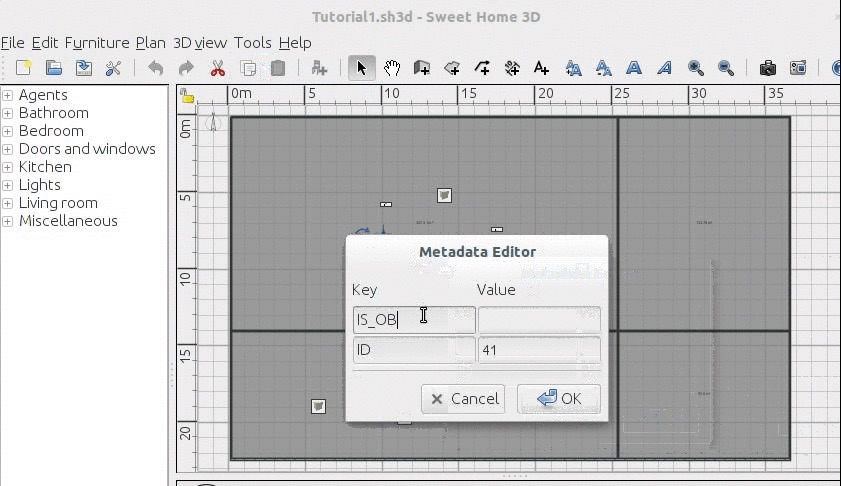Viewport: 841px width, 486px height.
Task: Paste from clipboard
Action: click(x=278, y=68)
